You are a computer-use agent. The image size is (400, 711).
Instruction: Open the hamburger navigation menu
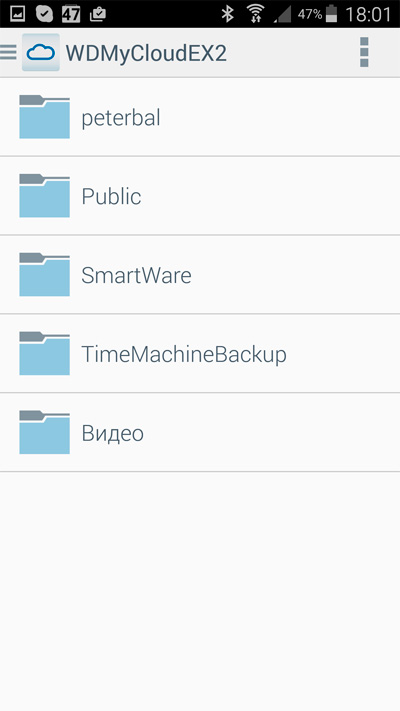pos(8,52)
